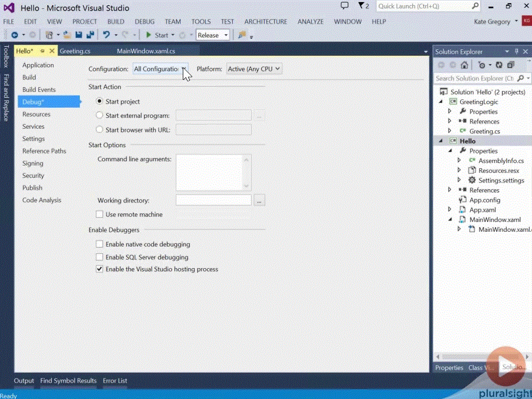Viewport: 532px width, 399px height.
Task: Open the notifications flag icon
Action: click(361, 6)
